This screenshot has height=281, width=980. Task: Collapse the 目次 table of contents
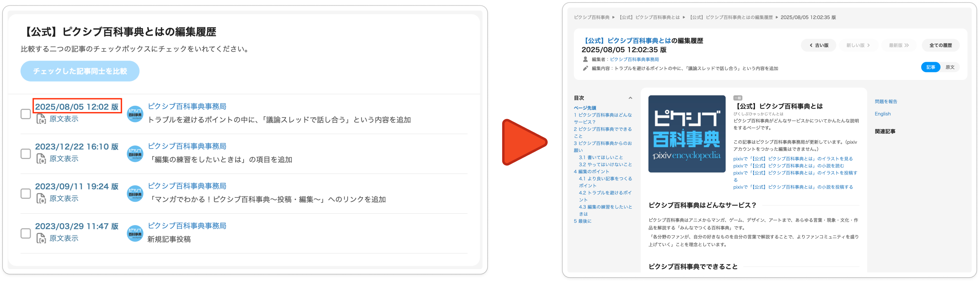[x=630, y=98]
